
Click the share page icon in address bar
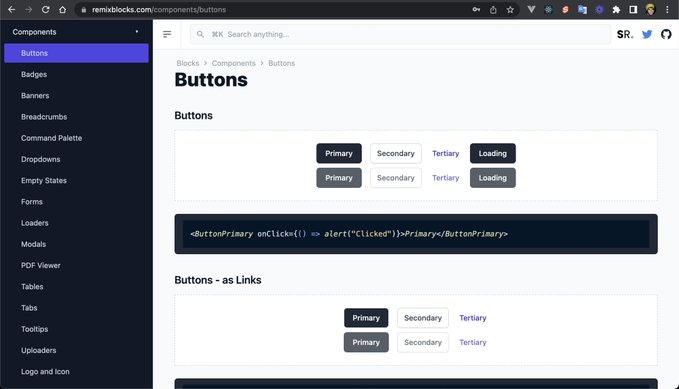pos(493,10)
